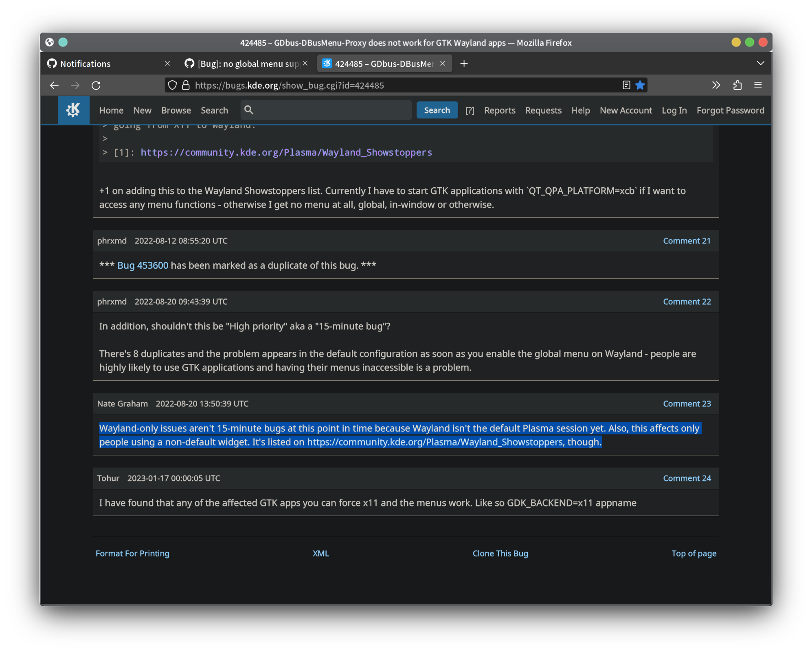Click the KDE Bugzilla logo
Screen dimensions: 812x653
[73, 110]
